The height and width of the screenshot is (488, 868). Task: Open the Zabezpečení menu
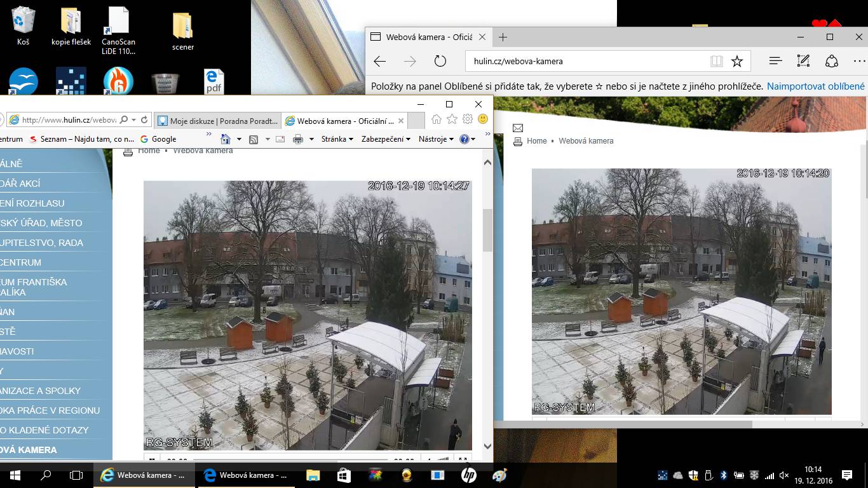386,139
